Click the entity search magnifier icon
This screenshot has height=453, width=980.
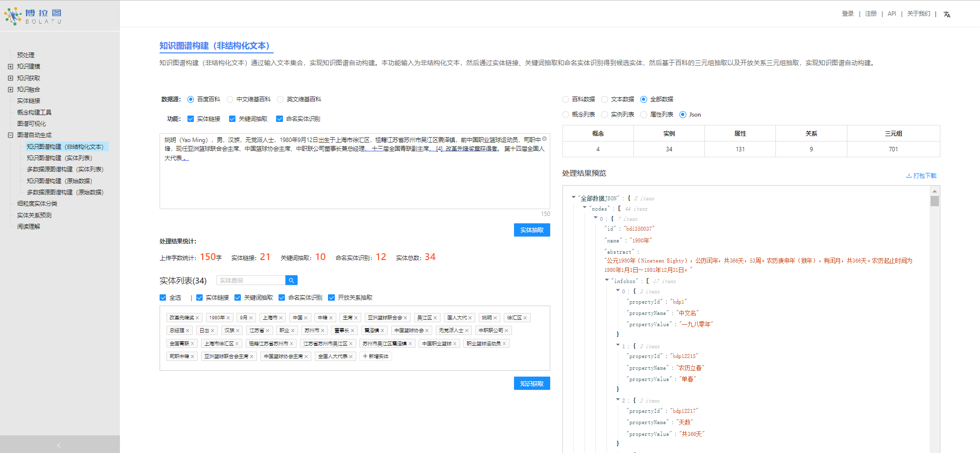[291, 280]
